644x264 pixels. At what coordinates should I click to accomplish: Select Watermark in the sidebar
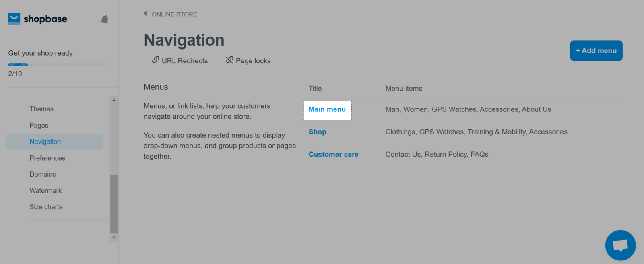45,191
